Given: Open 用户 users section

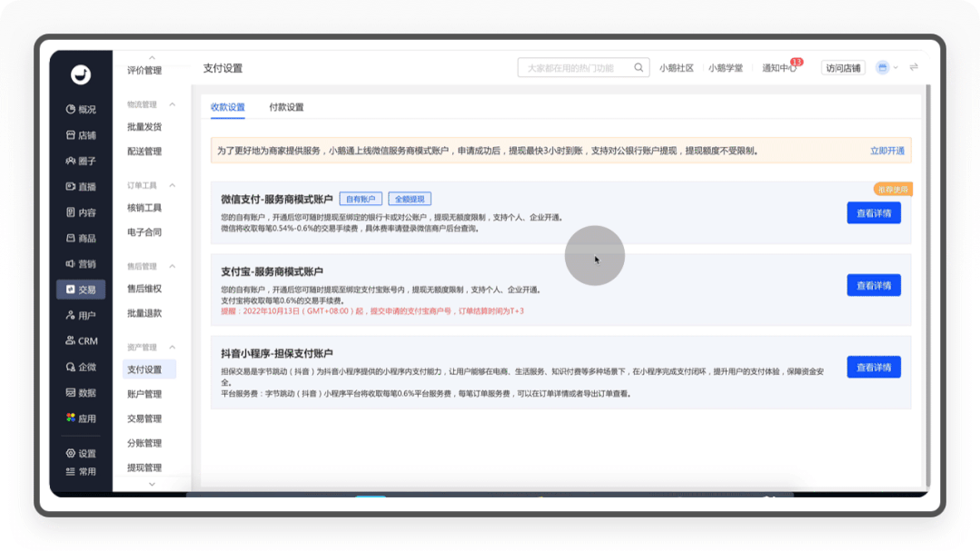Looking at the screenshot, I should coord(81,316).
